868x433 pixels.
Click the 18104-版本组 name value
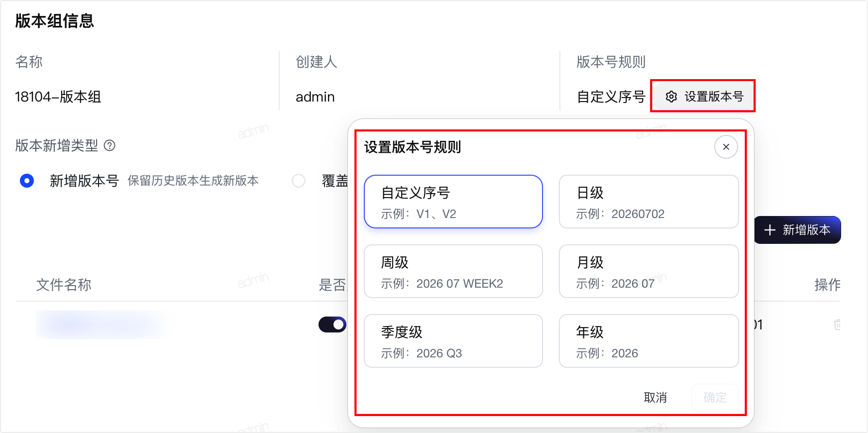point(58,97)
